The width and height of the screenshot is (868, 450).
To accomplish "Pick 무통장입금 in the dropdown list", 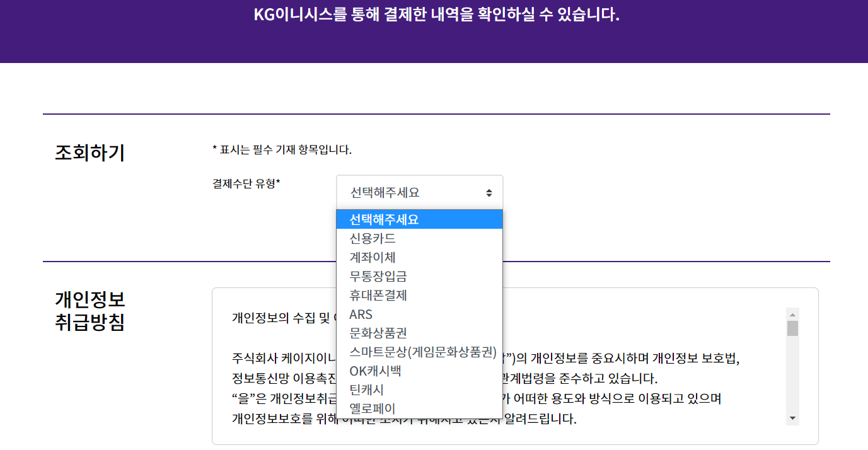I will point(419,276).
